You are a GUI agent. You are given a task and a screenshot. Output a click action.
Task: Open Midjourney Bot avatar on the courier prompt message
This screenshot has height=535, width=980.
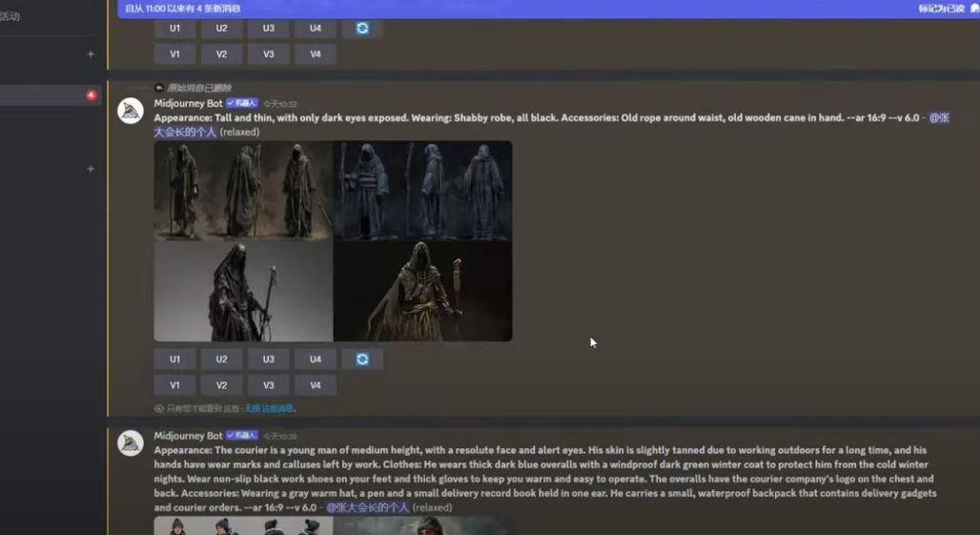pyautogui.click(x=131, y=442)
